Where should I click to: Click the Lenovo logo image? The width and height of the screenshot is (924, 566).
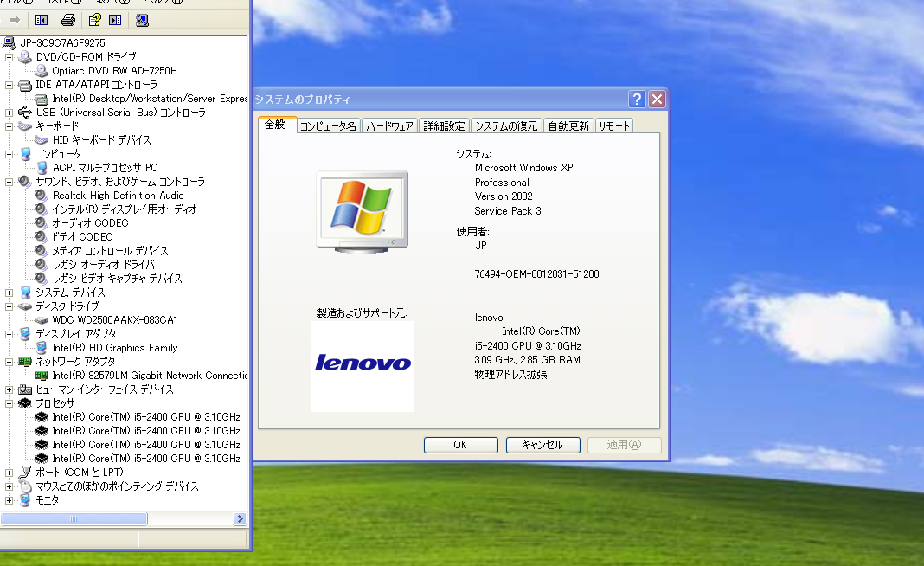362,363
